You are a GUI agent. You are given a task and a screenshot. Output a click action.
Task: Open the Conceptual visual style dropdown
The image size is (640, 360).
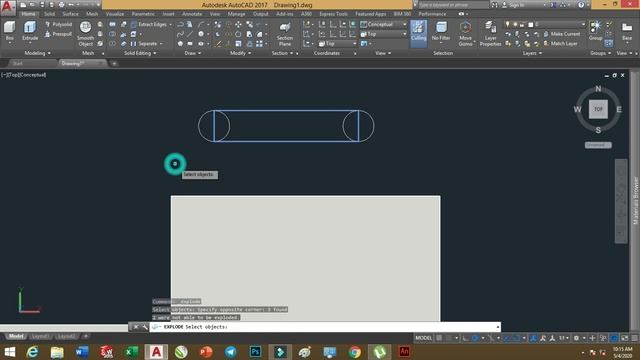[x=384, y=24]
